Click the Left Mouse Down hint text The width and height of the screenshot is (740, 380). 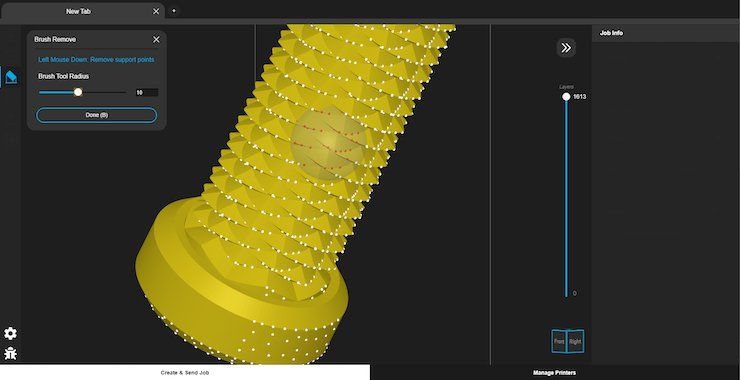96,60
